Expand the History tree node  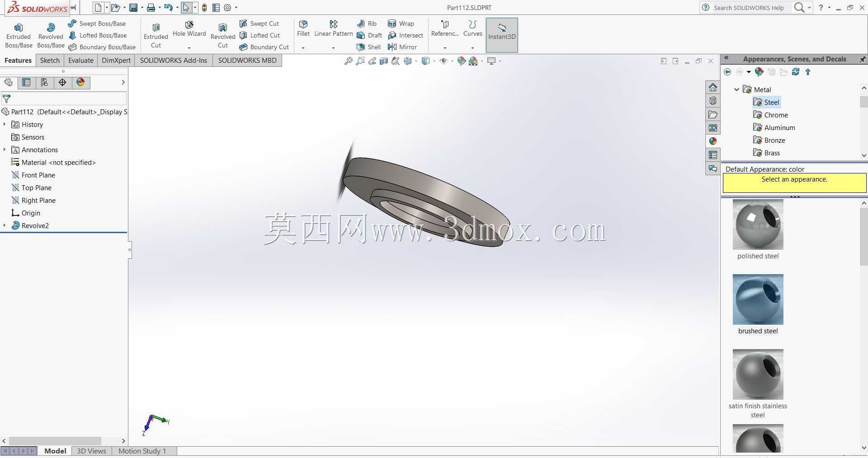[5, 124]
